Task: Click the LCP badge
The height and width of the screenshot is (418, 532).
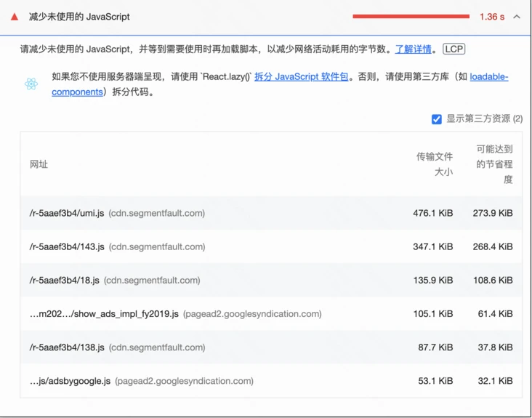Action: (454, 49)
